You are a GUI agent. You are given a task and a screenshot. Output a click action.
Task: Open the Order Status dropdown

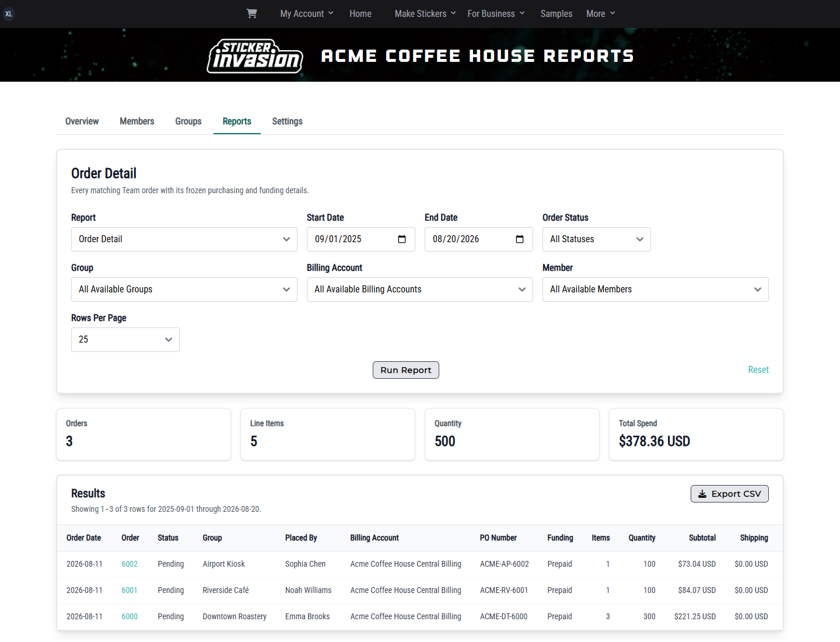click(x=597, y=239)
